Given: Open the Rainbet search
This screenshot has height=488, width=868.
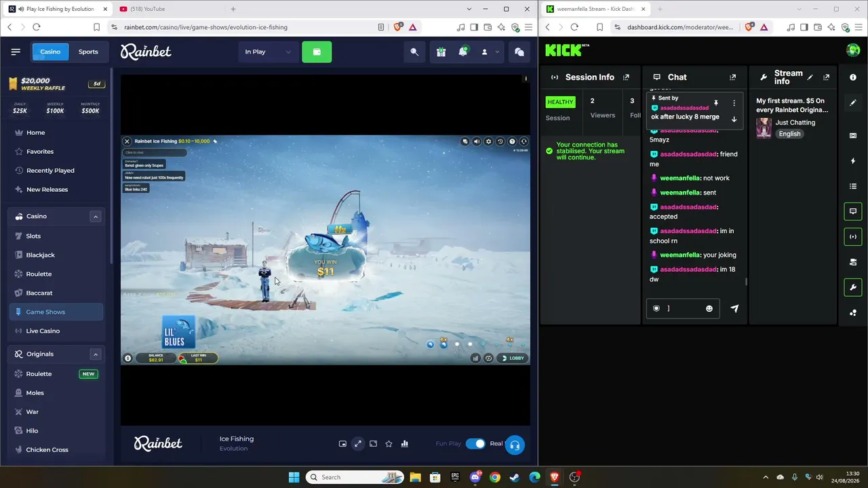Looking at the screenshot, I should 414,52.
